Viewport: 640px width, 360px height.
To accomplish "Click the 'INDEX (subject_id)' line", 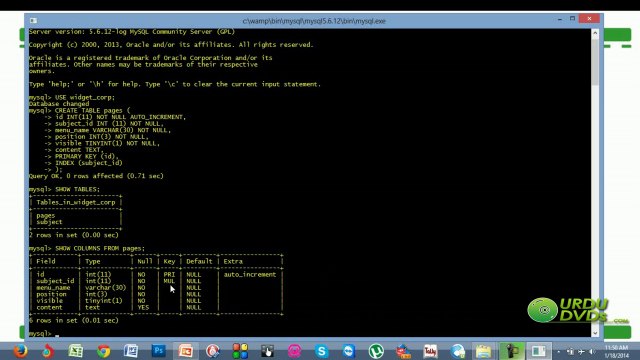I will pos(89,163).
